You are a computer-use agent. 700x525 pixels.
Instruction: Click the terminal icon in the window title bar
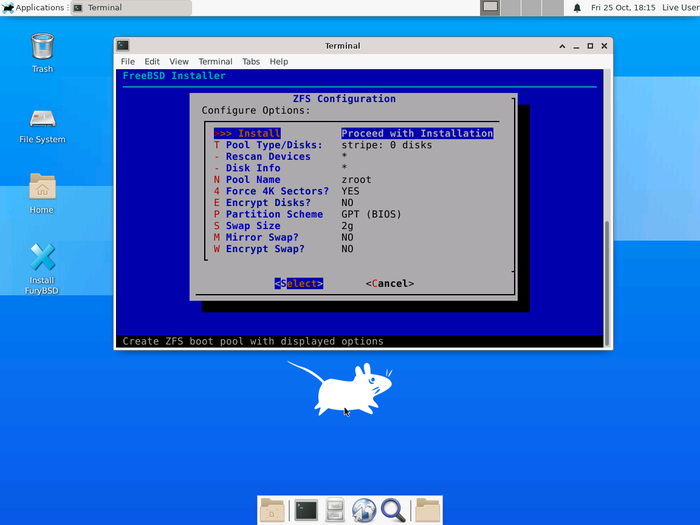[x=123, y=45]
